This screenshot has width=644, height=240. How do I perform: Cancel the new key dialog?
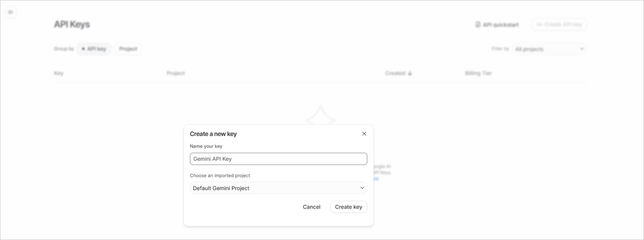point(312,207)
